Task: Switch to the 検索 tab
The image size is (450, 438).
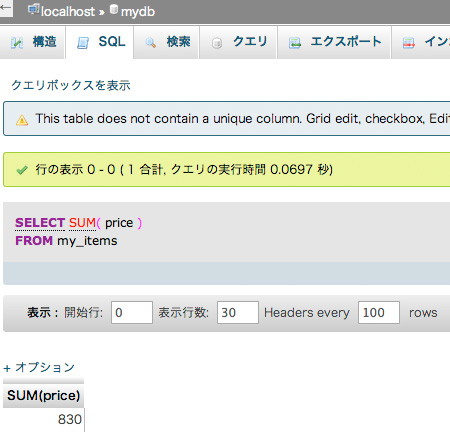Action: point(166,42)
